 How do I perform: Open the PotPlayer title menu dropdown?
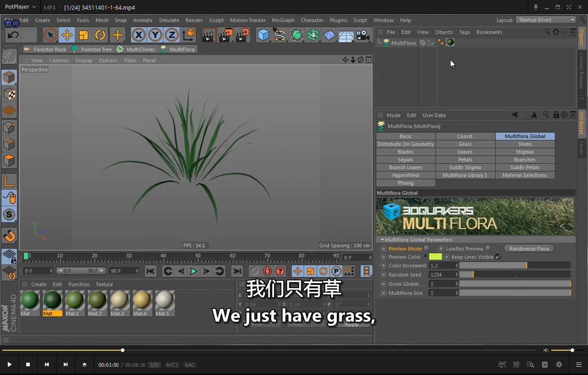[x=21, y=7]
